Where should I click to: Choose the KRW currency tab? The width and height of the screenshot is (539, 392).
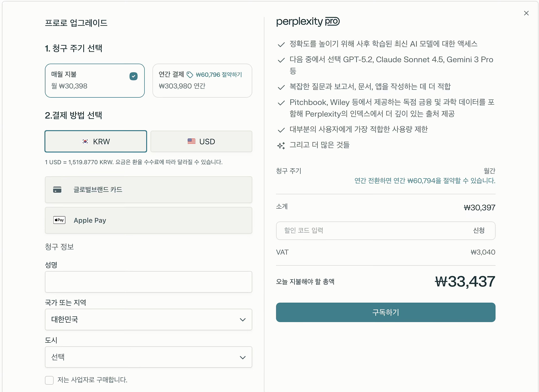click(96, 142)
